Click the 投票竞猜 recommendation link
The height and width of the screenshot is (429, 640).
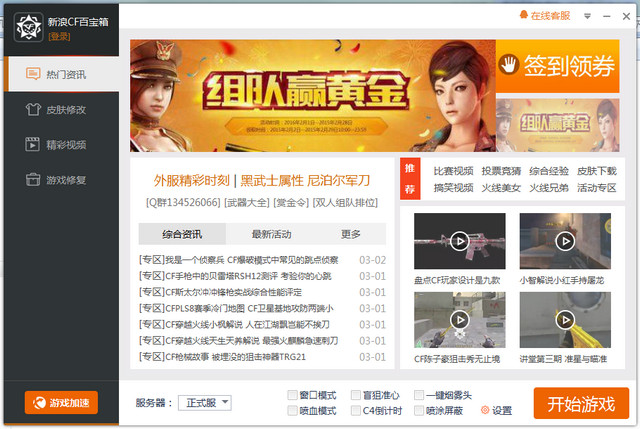click(501, 171)
